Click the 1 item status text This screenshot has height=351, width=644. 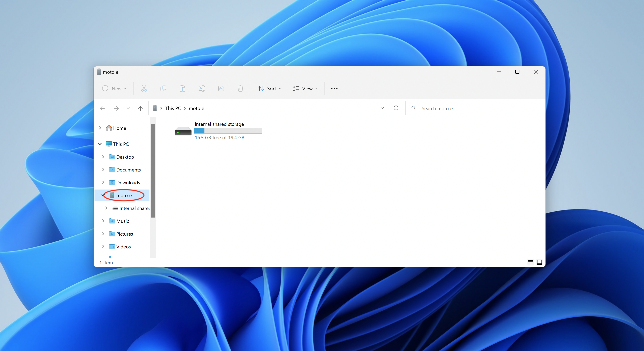(x=106, y=262)
